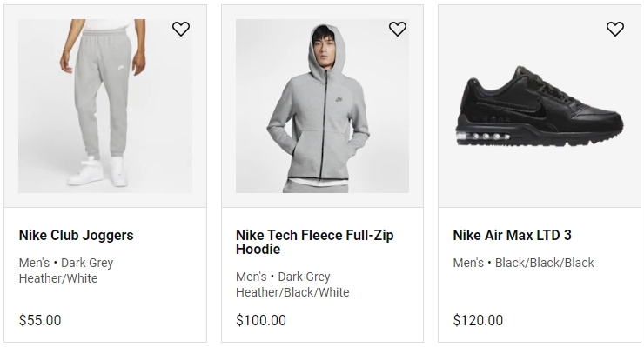Open the Nike Air Max LTD 3 link
Screen dimensions: 644x347
coord(512,236)
